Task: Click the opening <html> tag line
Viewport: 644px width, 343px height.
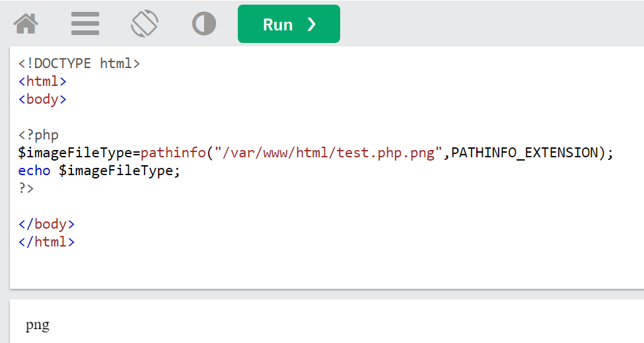Action: point(42,81)
